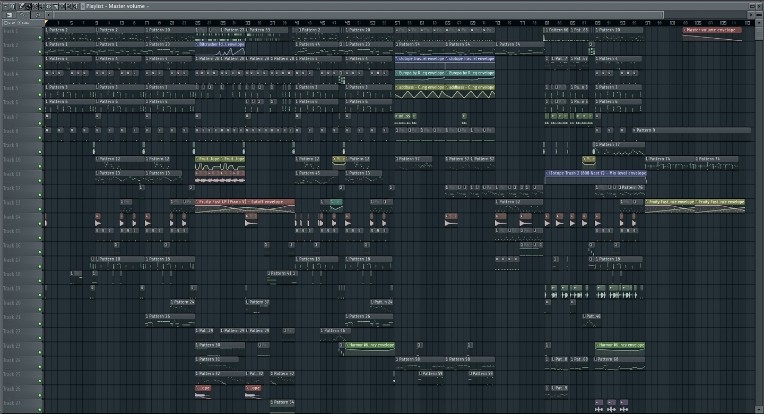The image size is (764, 414).
Task: Select the red Master volume envelope clip
Action: coord(712,34)
